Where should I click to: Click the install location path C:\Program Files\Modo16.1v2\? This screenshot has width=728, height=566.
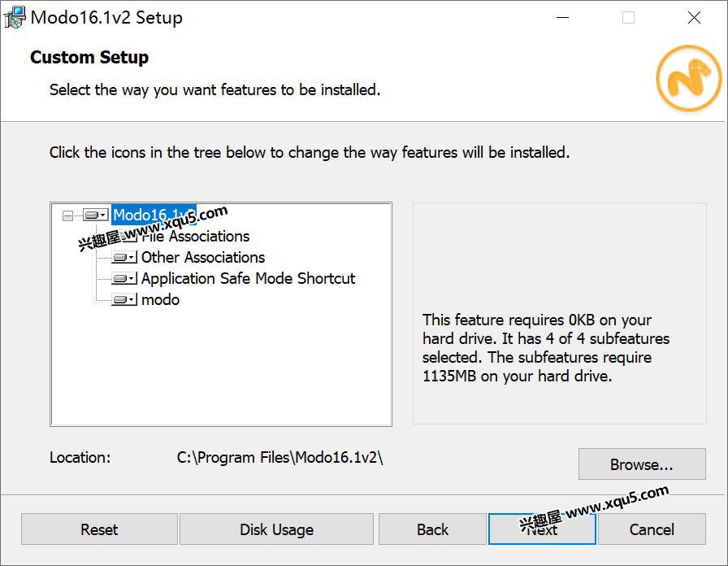[280, 457]
